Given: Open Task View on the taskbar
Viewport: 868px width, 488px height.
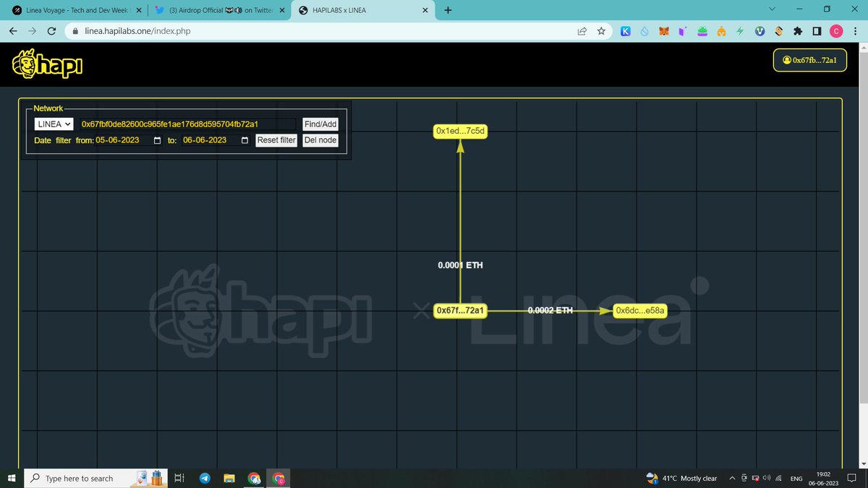Looking at the screenshot, I should (x=180, y=478).
